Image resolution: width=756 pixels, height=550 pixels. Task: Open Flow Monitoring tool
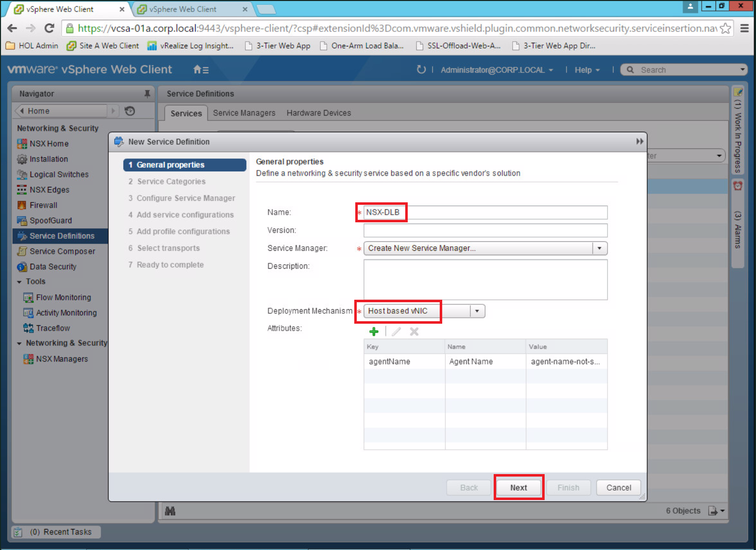[63, 297]
